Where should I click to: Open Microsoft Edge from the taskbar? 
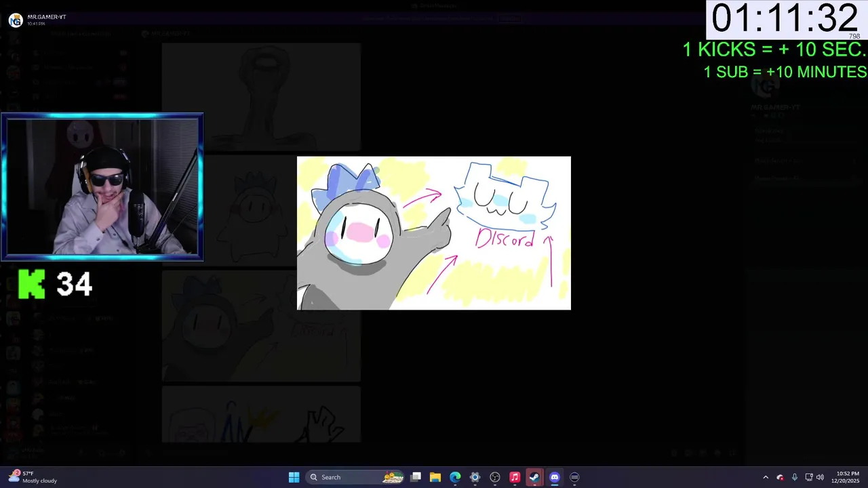[x=455, y=477]
